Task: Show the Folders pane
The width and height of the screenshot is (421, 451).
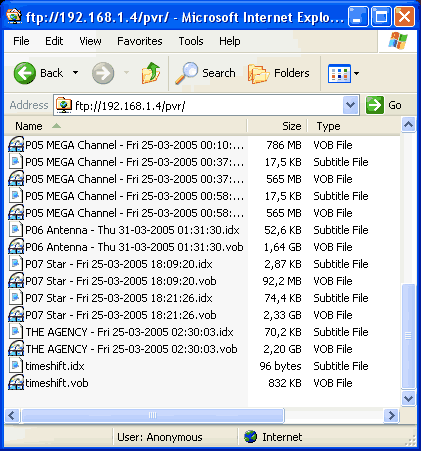Action: 279,73
